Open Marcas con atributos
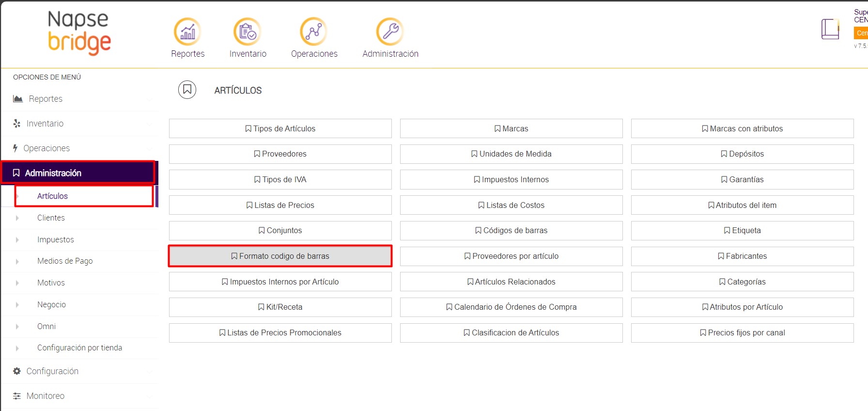The image size is (868, 411). click(x=742, y=128)
